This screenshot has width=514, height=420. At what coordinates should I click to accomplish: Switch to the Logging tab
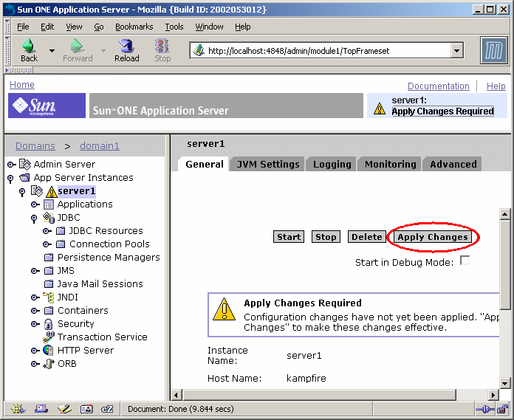coord(332,164)
